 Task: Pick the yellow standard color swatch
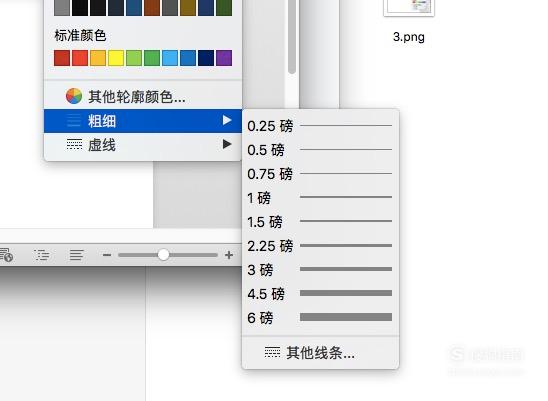click(x=116, y=58)
